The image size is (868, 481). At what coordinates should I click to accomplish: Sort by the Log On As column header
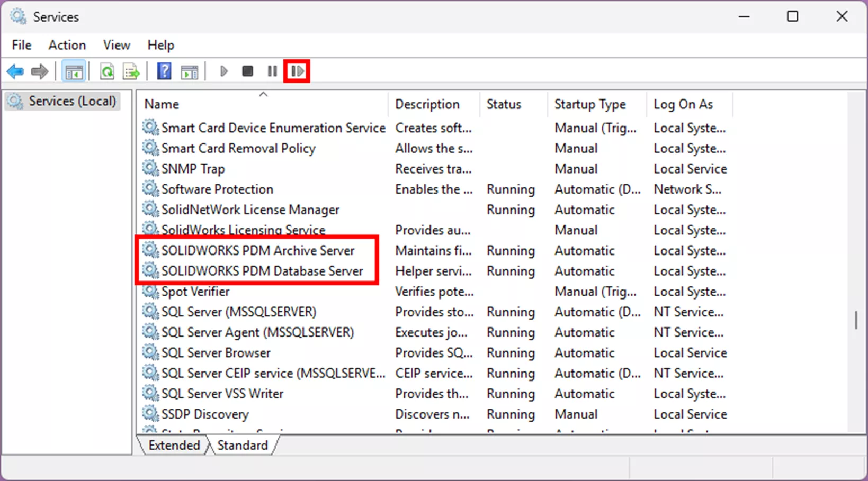(x=690, y=104)
